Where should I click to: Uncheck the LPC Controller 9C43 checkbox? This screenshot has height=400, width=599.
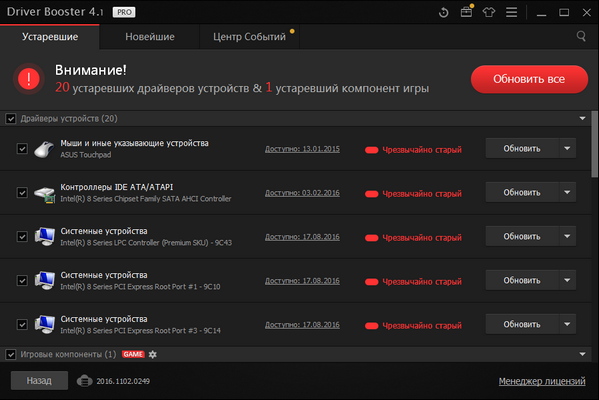point(22,236)
